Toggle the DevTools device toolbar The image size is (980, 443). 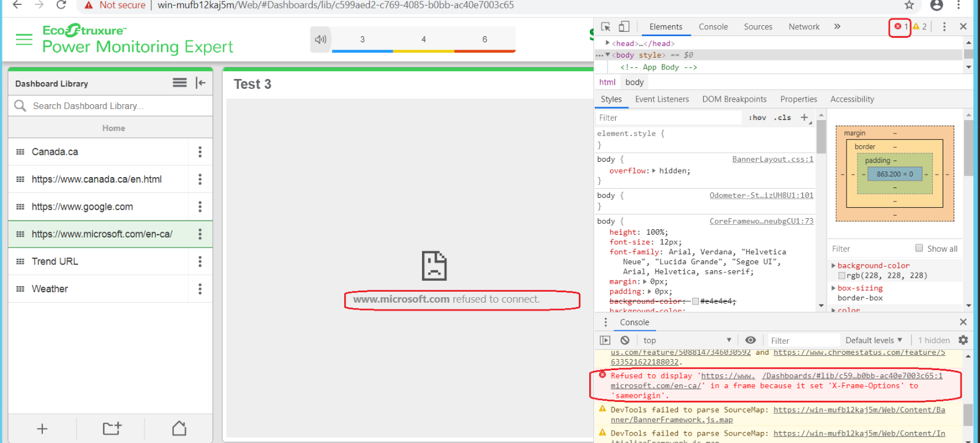click(x=624, y=27)
